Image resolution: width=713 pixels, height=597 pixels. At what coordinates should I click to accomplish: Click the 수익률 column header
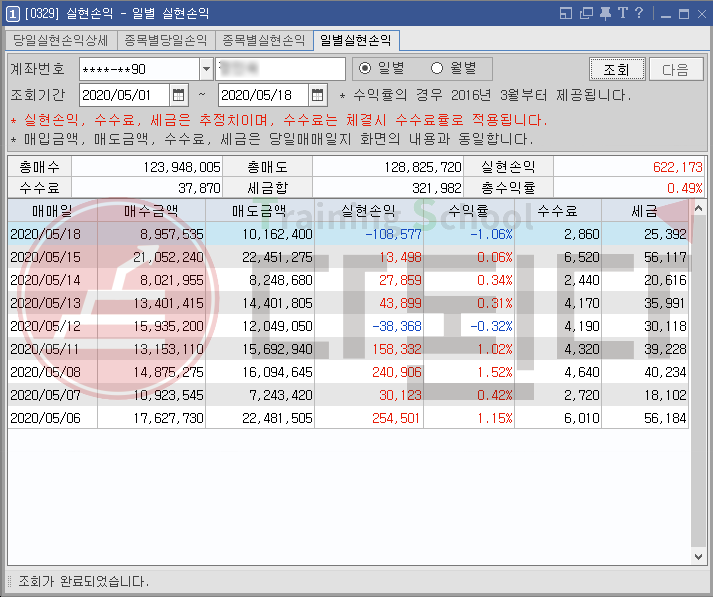[x=469, y=211]
